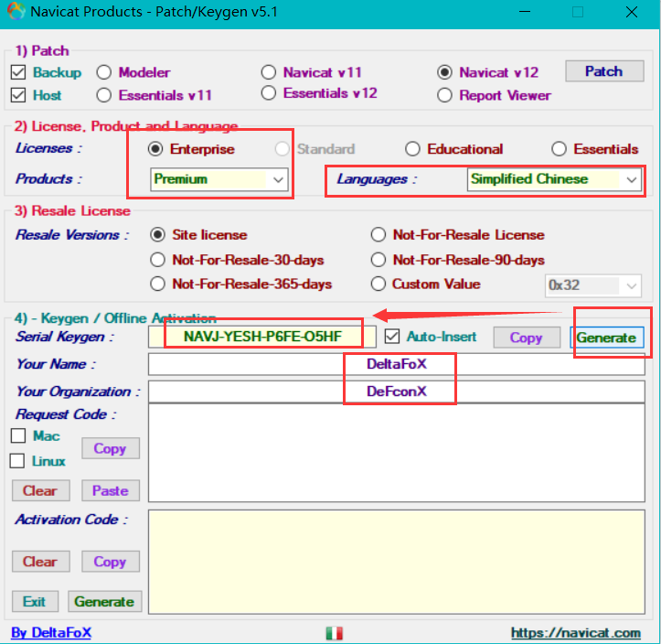This screenshot has height=644, width=661.
Task: Click the Your Organization field
Action: coord(396,392)
